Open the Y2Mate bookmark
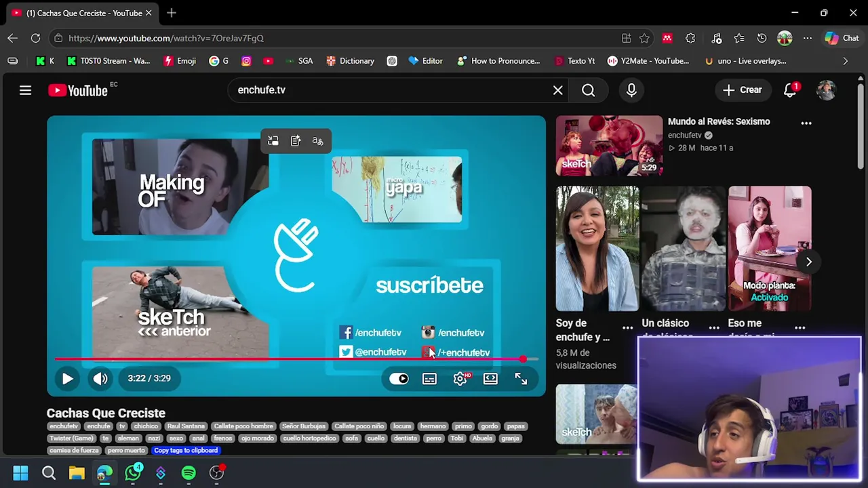868x488 pixels. [648, 61]
